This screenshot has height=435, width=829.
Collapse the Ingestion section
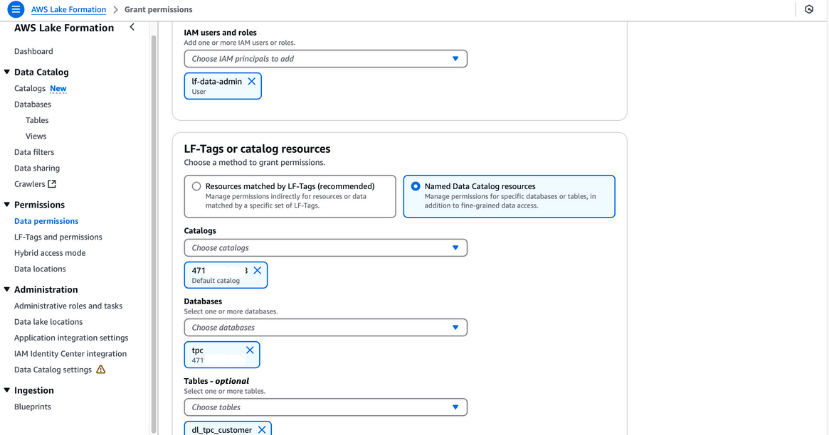7,391
